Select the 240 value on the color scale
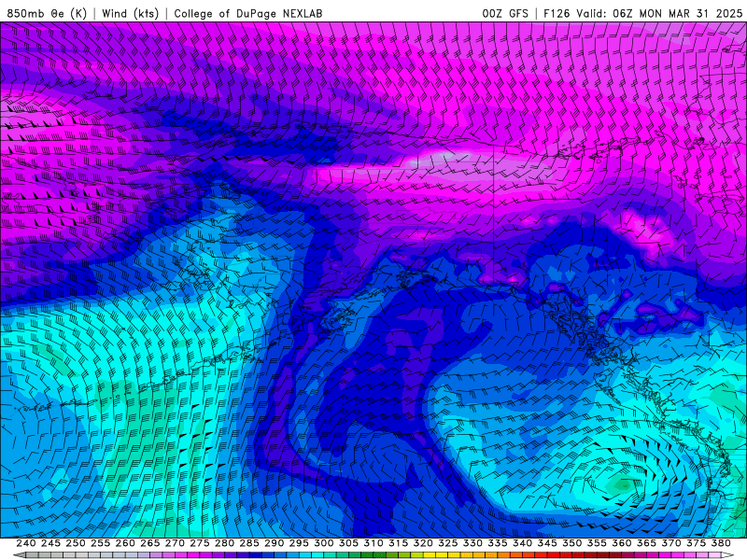 click(26, 543)
